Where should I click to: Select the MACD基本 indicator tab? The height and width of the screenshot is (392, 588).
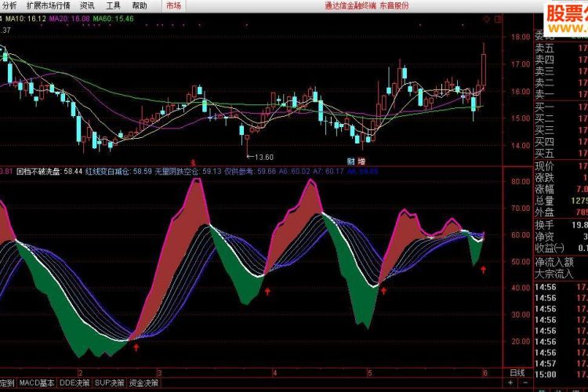click(x=37, y=383)
